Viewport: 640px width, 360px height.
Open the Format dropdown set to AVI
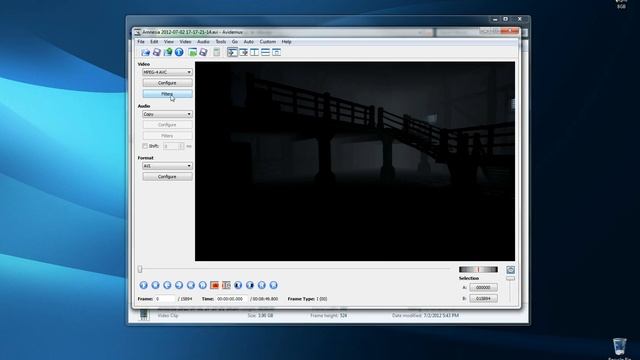pos(167,166)
